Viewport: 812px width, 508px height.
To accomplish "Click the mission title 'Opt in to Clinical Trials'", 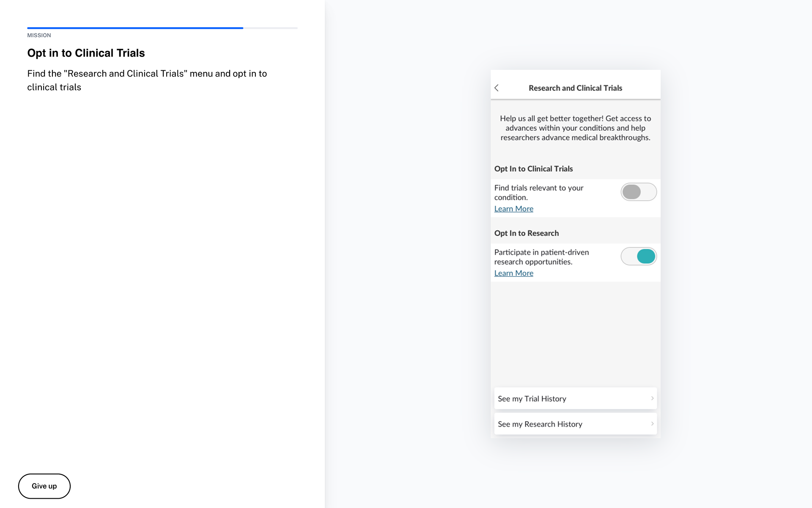I will [86, 53].
